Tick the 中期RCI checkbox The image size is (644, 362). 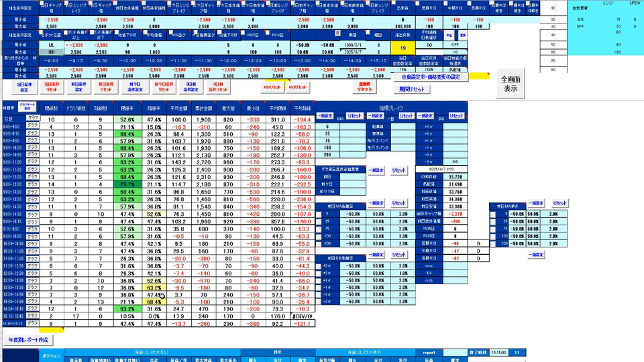coord(445,4)
